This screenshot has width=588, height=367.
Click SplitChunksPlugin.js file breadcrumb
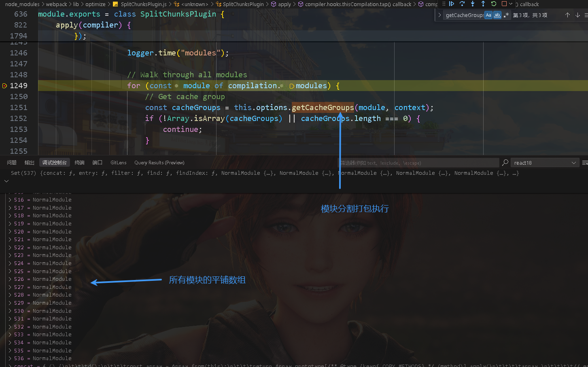[143, 4]
